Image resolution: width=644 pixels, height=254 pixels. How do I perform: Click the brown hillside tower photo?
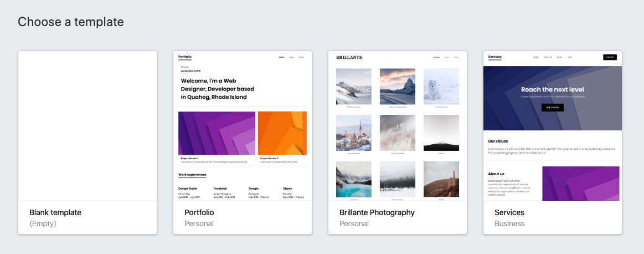click(x=441, y=179)
